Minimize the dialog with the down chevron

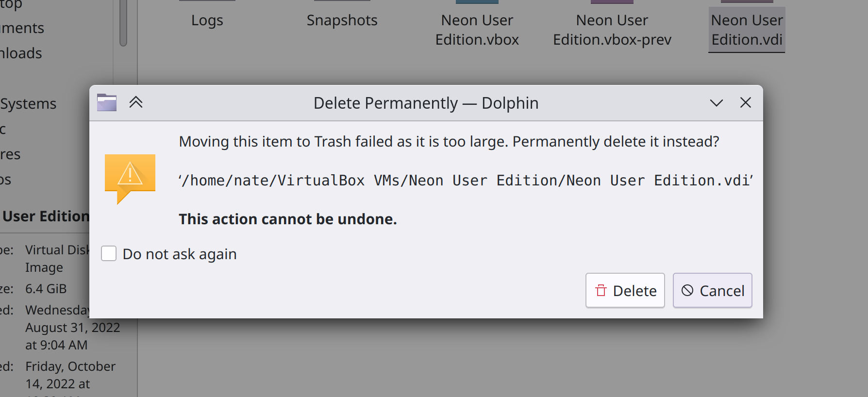[716, 103]
